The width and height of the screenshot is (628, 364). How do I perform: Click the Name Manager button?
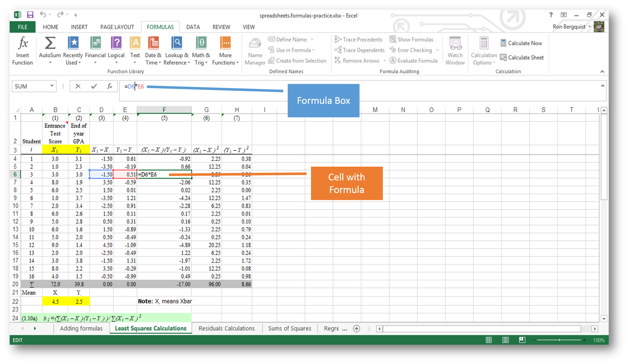[255, 50]
